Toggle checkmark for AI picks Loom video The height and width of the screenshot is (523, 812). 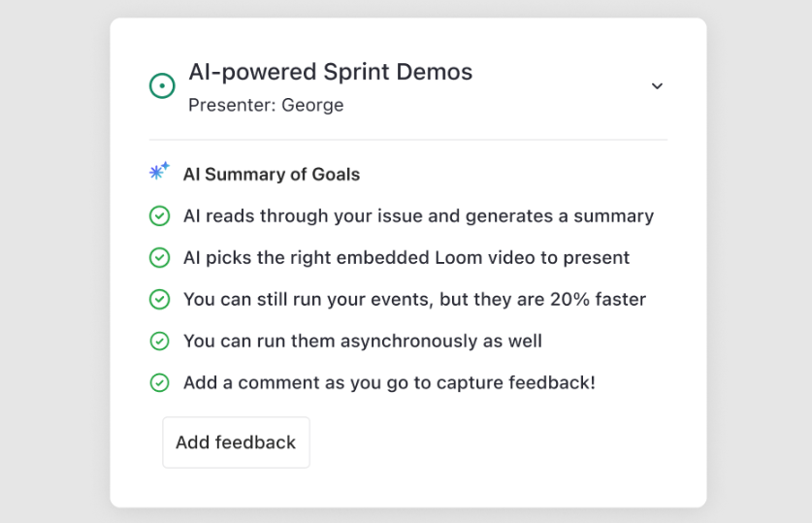pyautogui.click(x=159, y=257)
